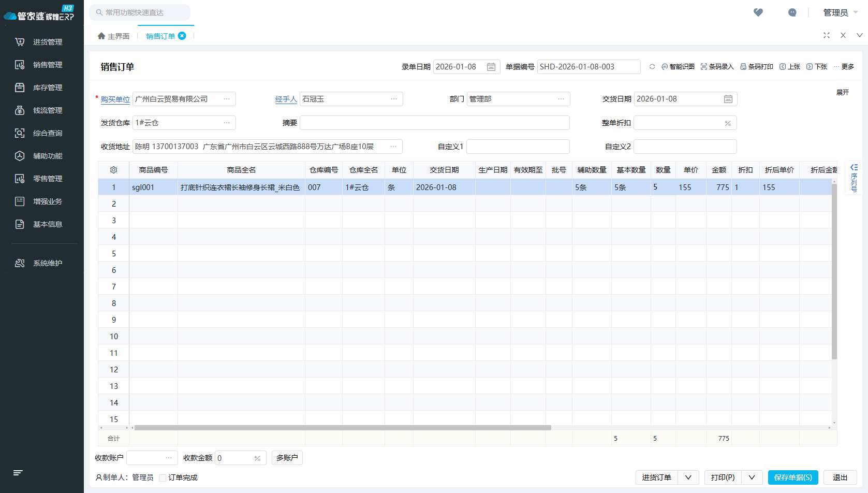Open the 录单日期 calendar picker
This screenshot has height=493, width=868.
[x=491, y=67]
